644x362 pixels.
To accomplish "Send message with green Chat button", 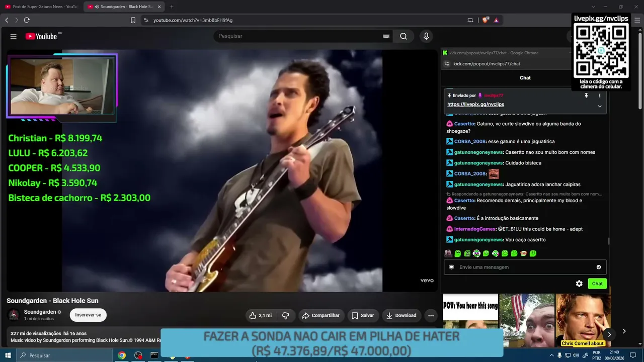I will [597, 284].
